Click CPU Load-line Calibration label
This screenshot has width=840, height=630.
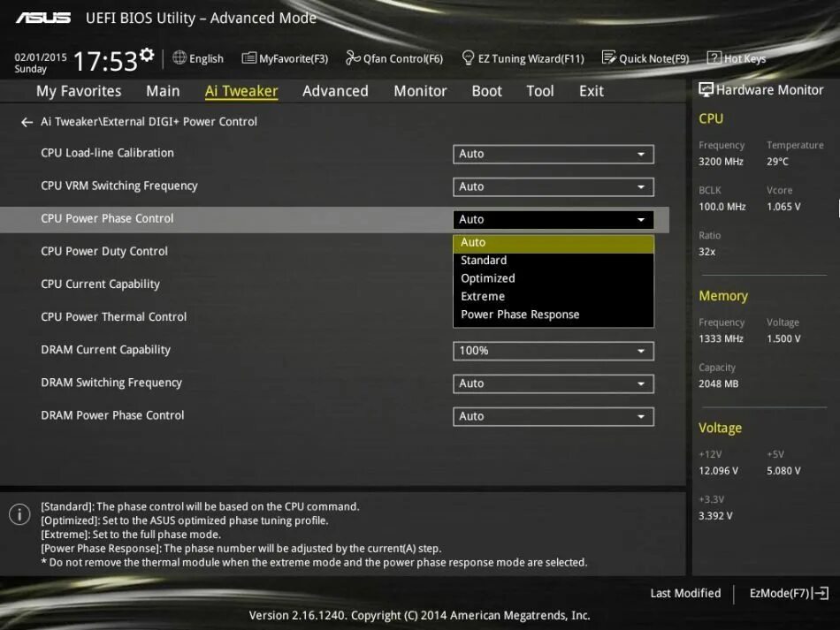point(107,153)
